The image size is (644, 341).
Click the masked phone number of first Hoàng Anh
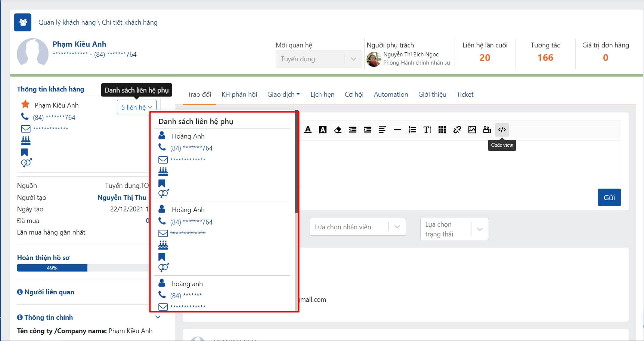click(191, 148)
